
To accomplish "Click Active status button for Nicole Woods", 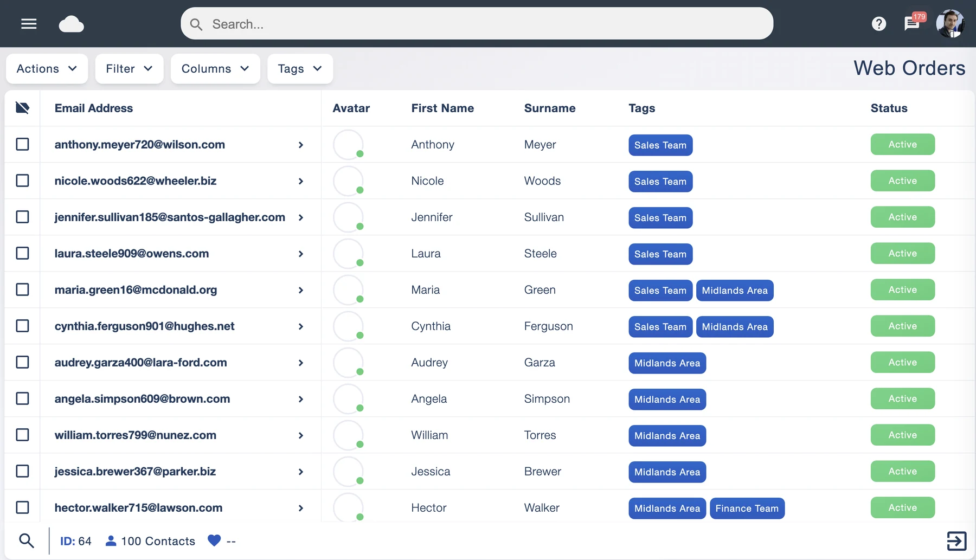I will point(902,181).
